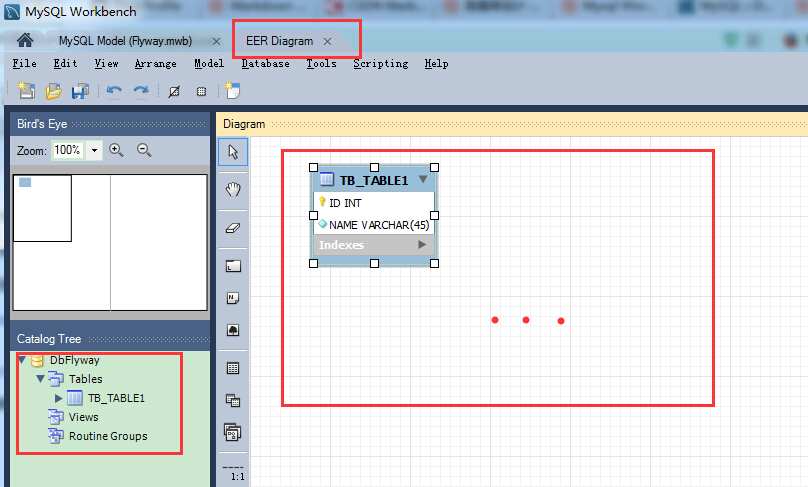Undo the last action

[x=114, y=91]
